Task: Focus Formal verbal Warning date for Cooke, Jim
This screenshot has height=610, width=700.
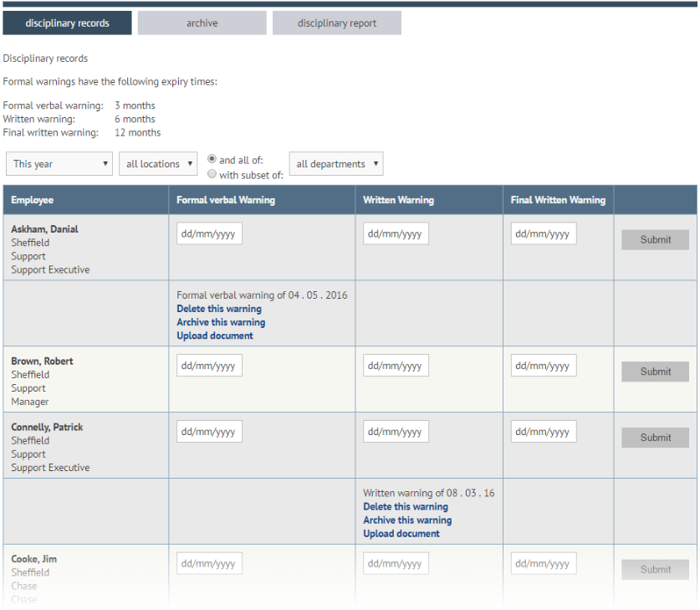Action: [x=209, y=563]
